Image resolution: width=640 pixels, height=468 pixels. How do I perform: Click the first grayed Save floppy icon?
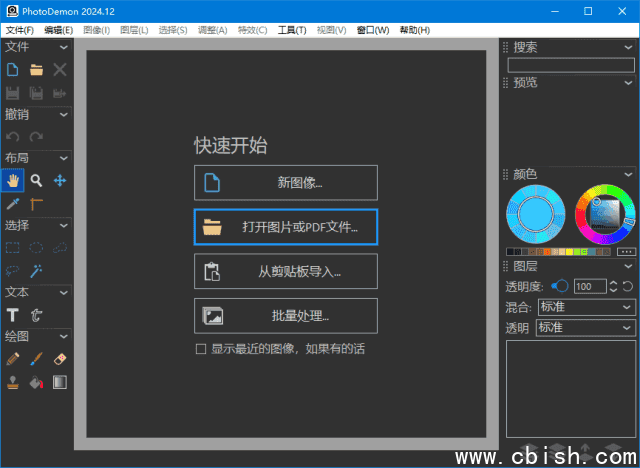13,93
